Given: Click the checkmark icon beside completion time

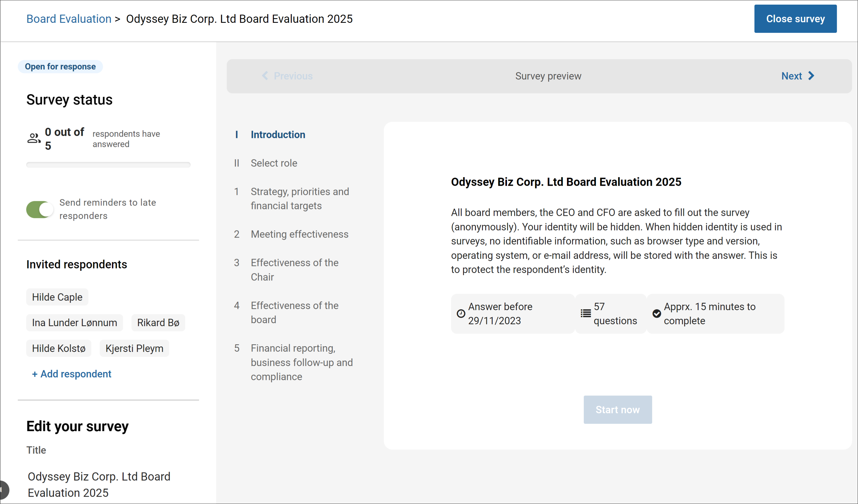Looking at the screenshot, I should point(657,313).
